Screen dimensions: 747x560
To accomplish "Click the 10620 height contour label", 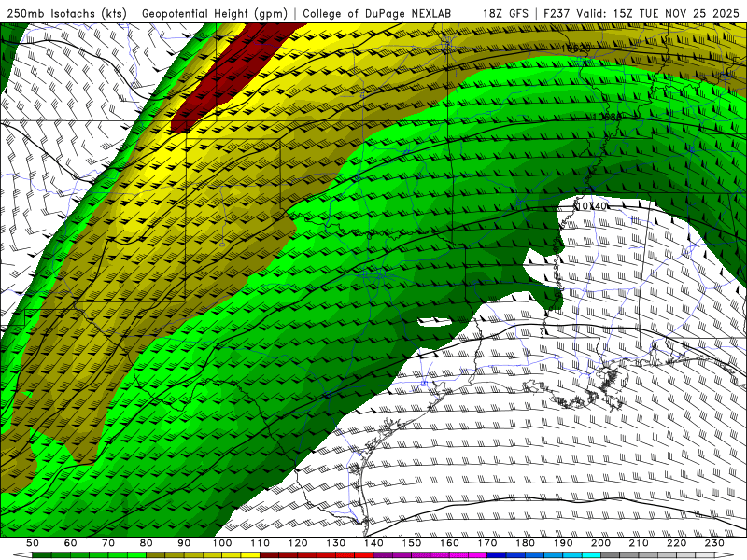I will [x=576, y=49].
